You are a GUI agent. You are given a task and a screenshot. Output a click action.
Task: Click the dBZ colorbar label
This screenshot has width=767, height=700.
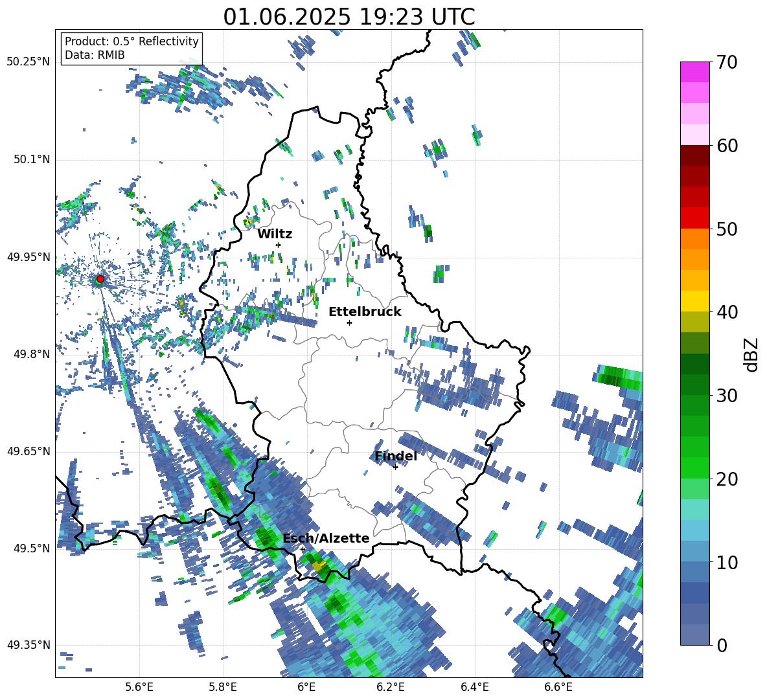point(751,354)
